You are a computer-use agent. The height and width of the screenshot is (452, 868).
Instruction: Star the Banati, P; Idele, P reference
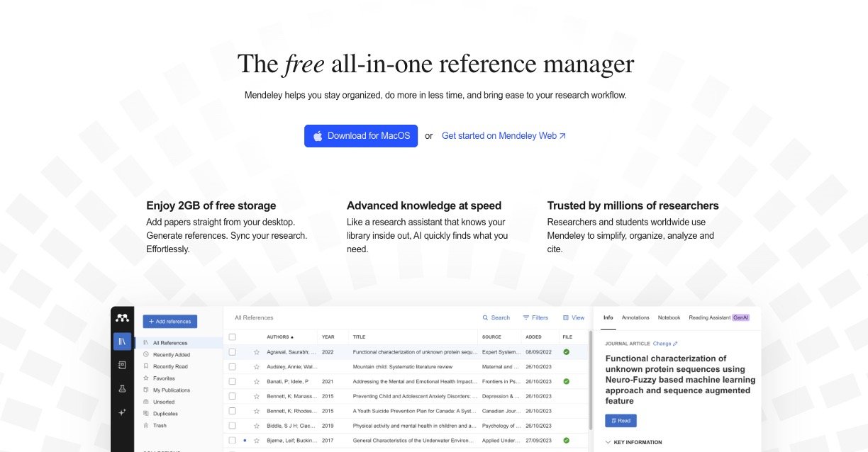click(257, 381)
